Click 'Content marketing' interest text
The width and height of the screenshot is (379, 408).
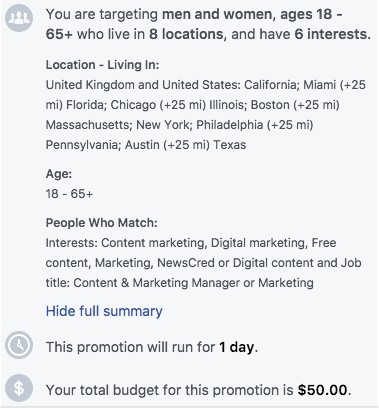[153, 243]
